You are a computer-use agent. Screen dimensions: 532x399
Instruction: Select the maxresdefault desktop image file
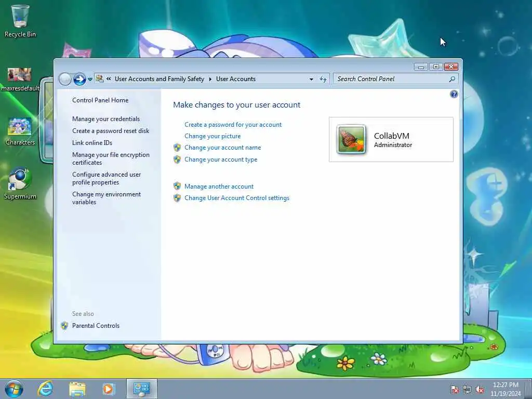20,79
